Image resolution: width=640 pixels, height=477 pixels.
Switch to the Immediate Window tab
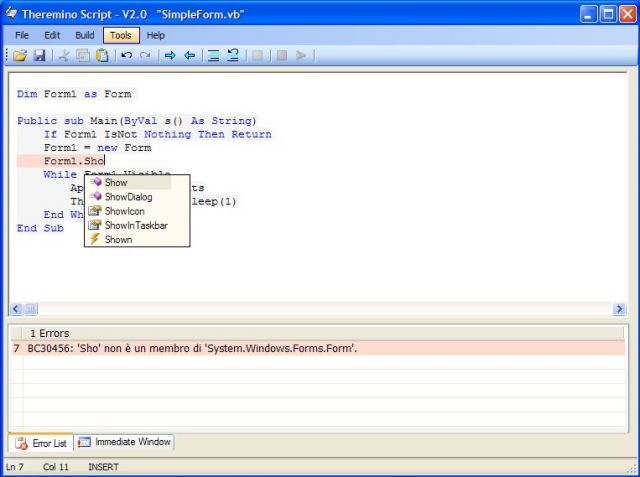coord(125,442)
